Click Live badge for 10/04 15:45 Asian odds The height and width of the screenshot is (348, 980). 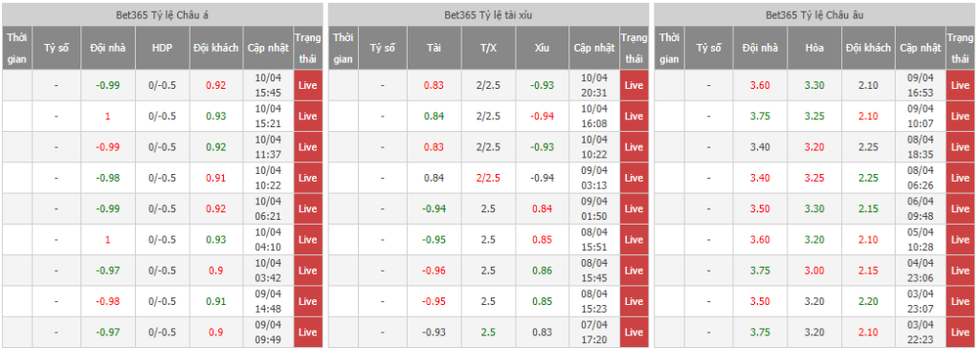click(x=307, y=85)
